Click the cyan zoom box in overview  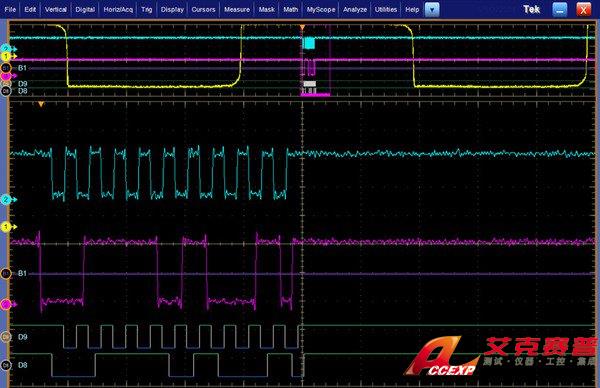tap(309, 43)
